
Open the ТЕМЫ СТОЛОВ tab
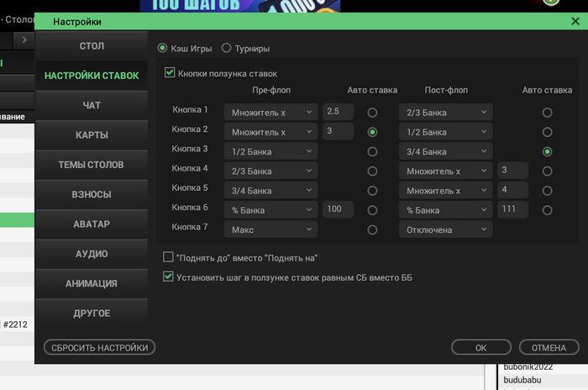tap(92, 165)
